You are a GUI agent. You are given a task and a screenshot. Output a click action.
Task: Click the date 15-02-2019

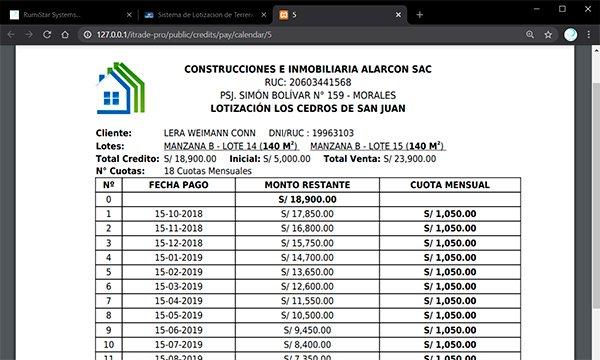point(179,272)
